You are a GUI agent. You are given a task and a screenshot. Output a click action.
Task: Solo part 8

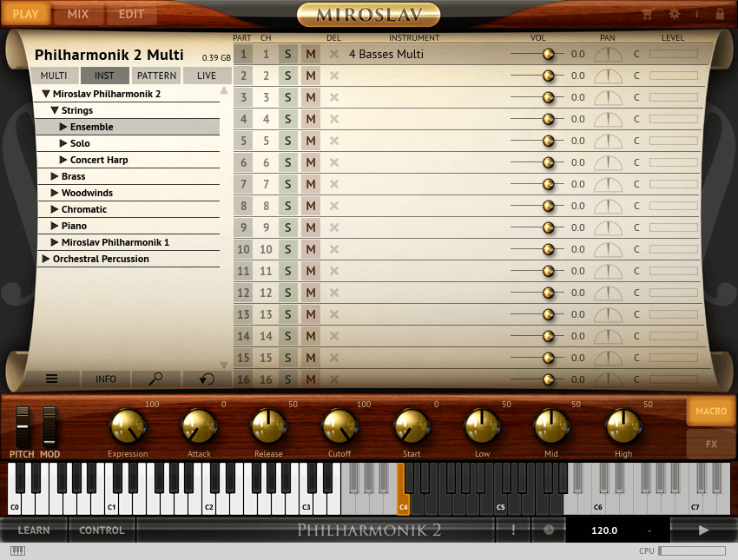pos(287,206)
